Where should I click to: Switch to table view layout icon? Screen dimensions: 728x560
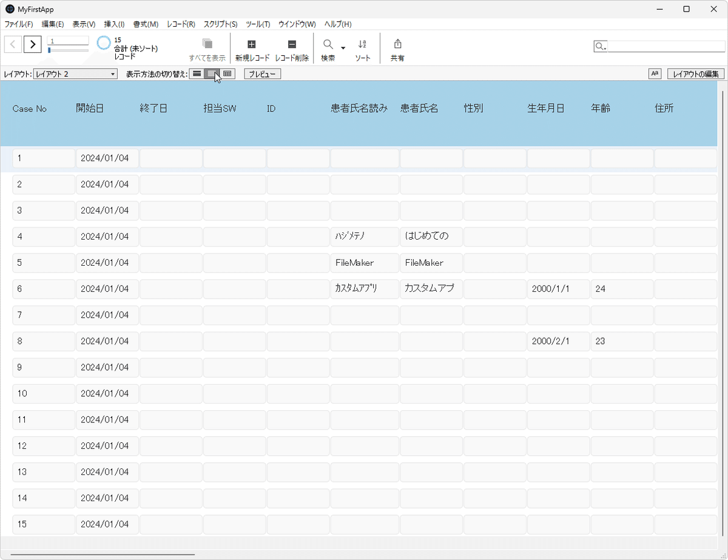tap(227, 73)
